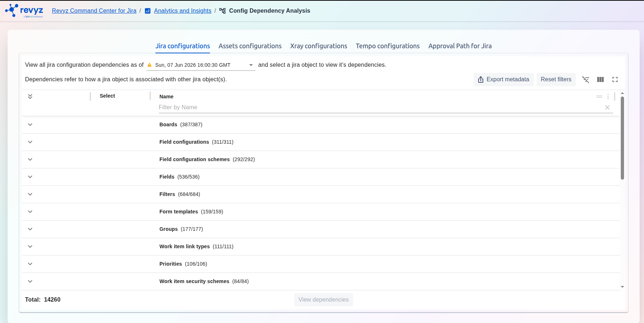Click the "Work item security schemes (84/84)" label
Screen dimensions: 644x323
click(204, 281)
